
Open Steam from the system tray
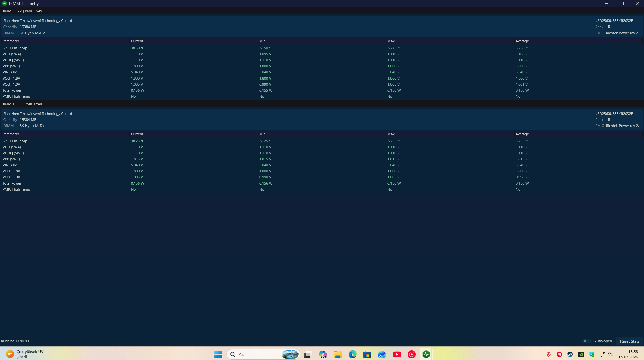[x=570, y=354]
